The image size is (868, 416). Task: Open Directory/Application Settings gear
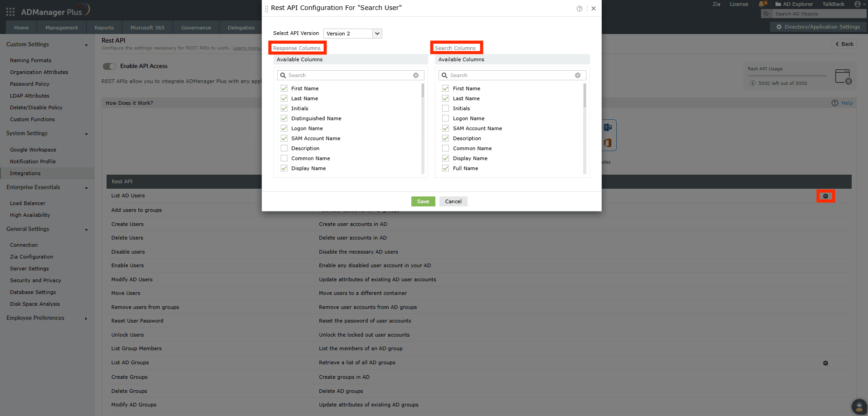tap(779, 27)
